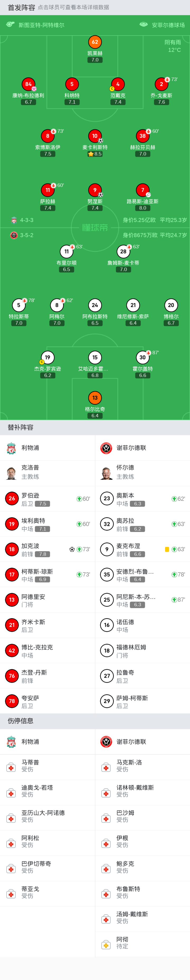Click the yellow pending icon beside 阿彻
The image size is (190, 980).
pos(106,944)
